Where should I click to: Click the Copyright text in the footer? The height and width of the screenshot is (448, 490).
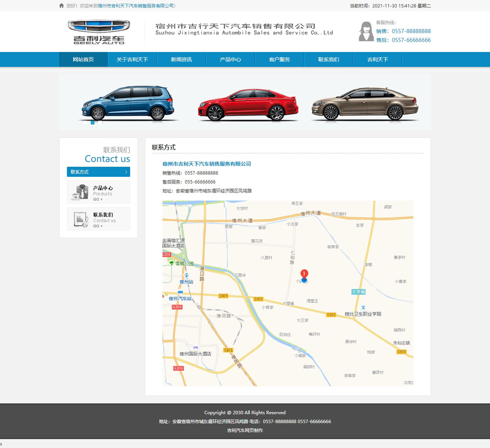[245, 413]
